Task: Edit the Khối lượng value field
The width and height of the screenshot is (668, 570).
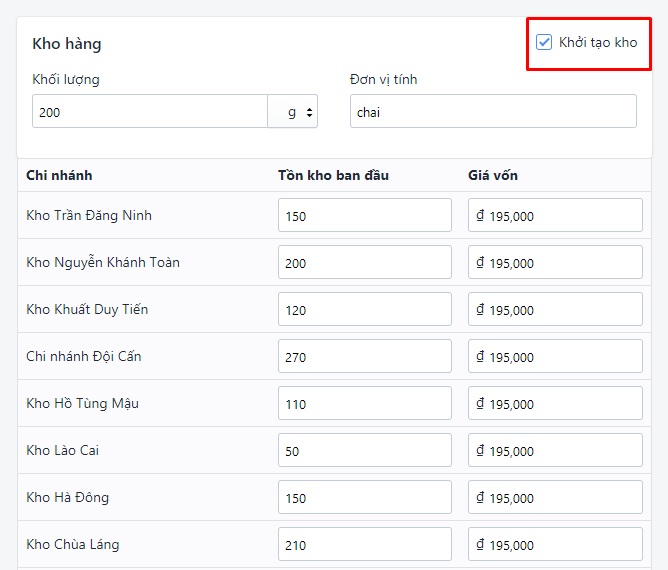Action: [150, 111]
